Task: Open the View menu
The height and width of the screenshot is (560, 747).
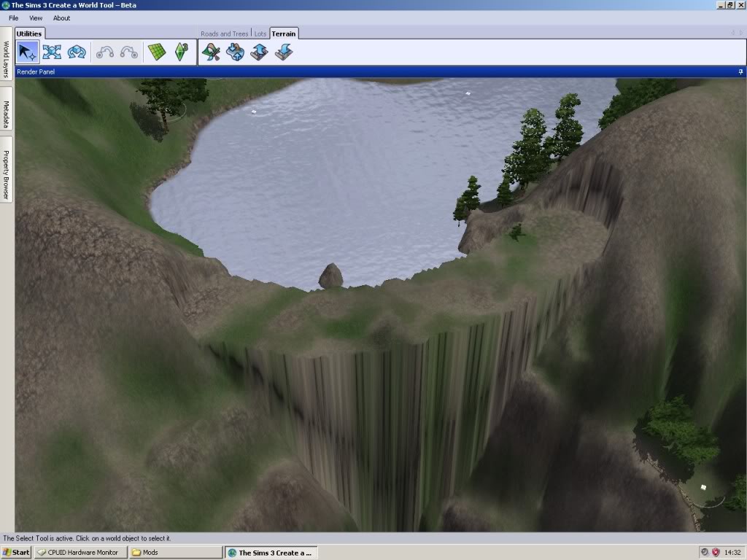Action: tap(36, 18)
